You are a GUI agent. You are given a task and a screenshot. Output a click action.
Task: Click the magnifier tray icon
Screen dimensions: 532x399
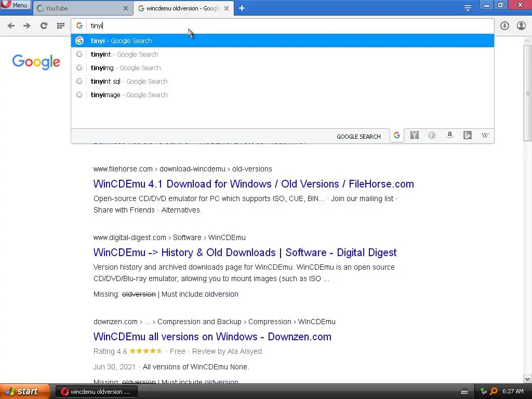pyautogui.click(x=494, y=391)
